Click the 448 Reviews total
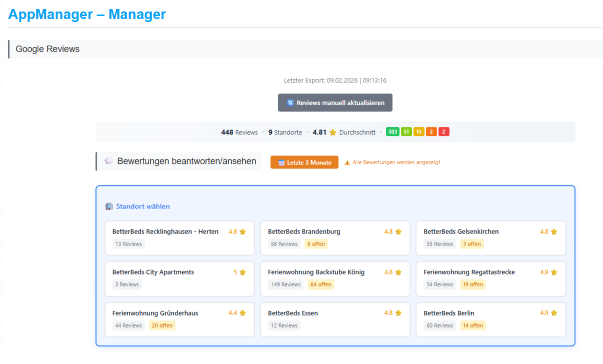 (239, 132)
